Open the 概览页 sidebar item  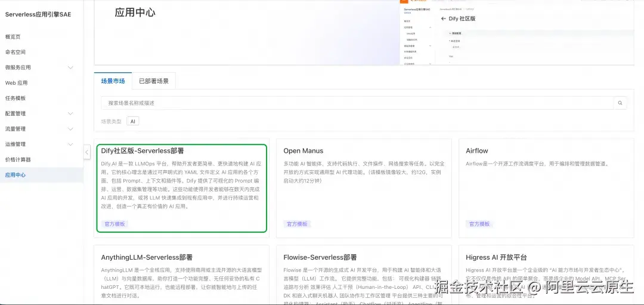tap(13, 37)
